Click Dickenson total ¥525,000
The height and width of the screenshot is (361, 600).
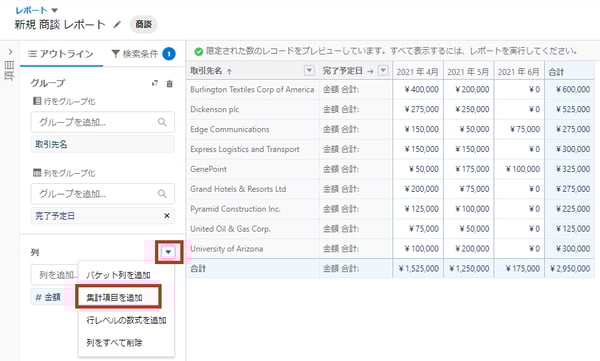573,109
